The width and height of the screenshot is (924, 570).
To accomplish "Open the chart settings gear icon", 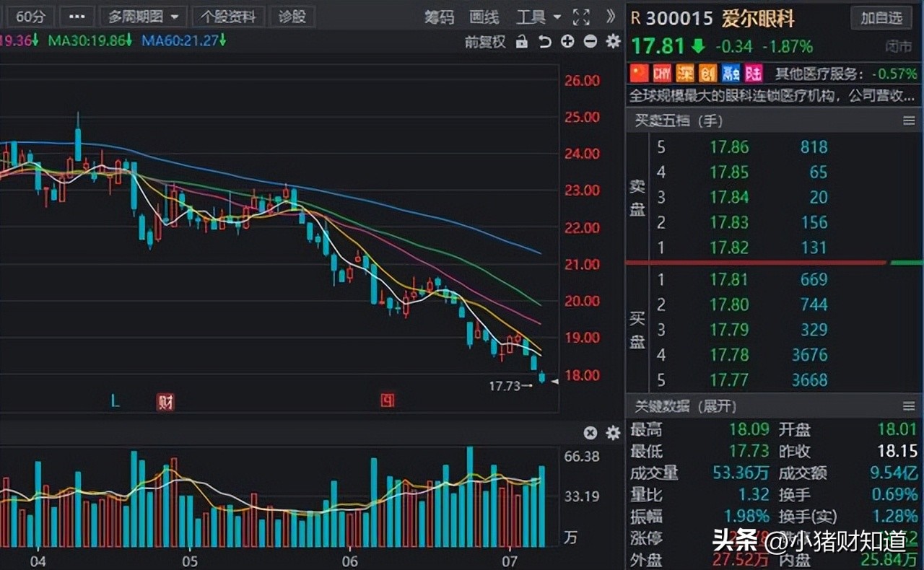I will click(612, 42).
